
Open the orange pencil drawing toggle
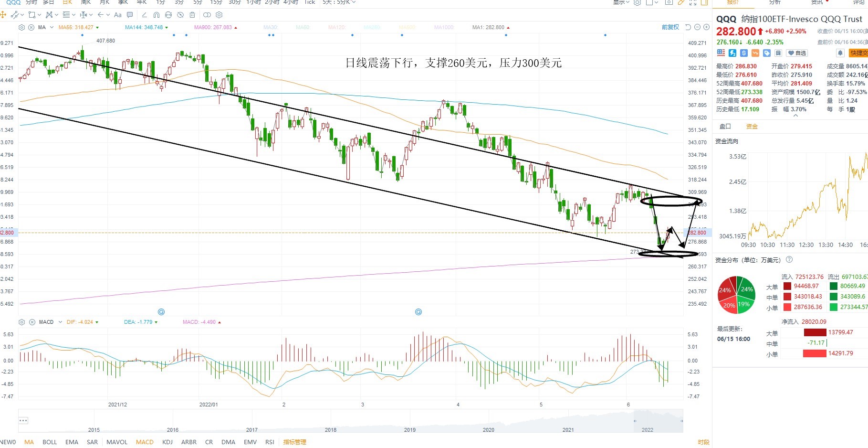click(681, 2)
